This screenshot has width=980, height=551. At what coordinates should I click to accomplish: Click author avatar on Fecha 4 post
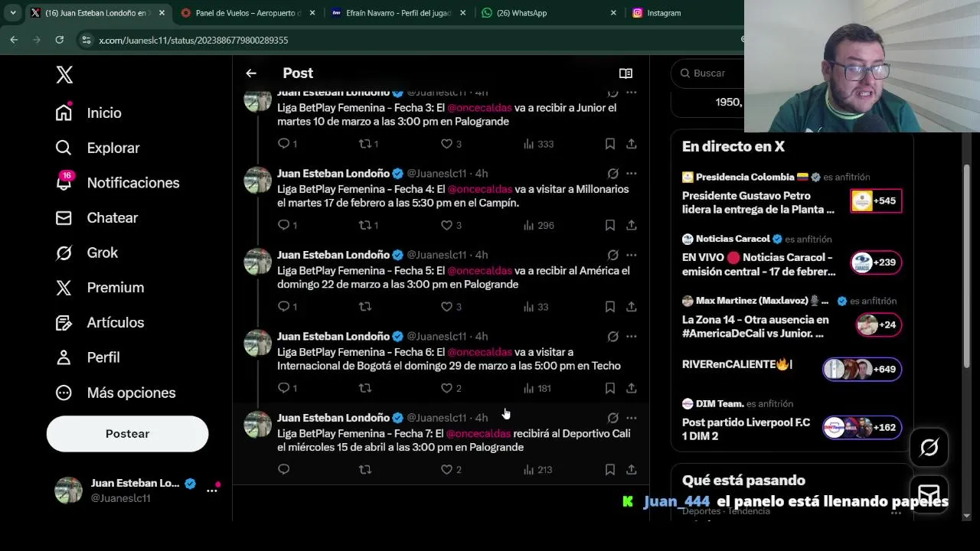coord(258,181)
